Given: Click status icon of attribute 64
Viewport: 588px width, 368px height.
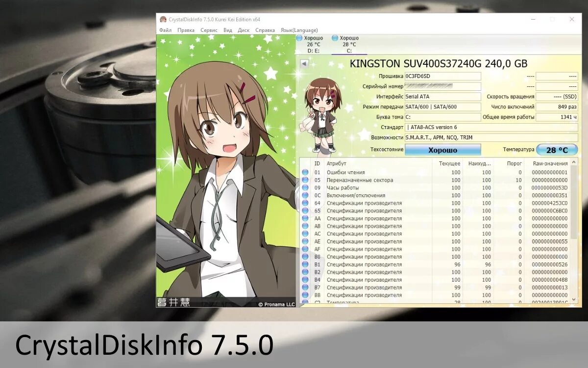Looking at the screenshot, I should point(305,203).
